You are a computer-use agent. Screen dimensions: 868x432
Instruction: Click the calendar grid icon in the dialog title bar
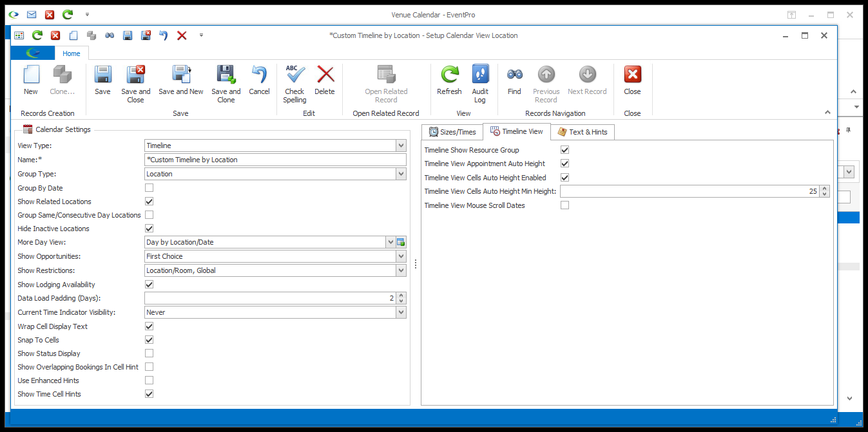pos(19,35)
